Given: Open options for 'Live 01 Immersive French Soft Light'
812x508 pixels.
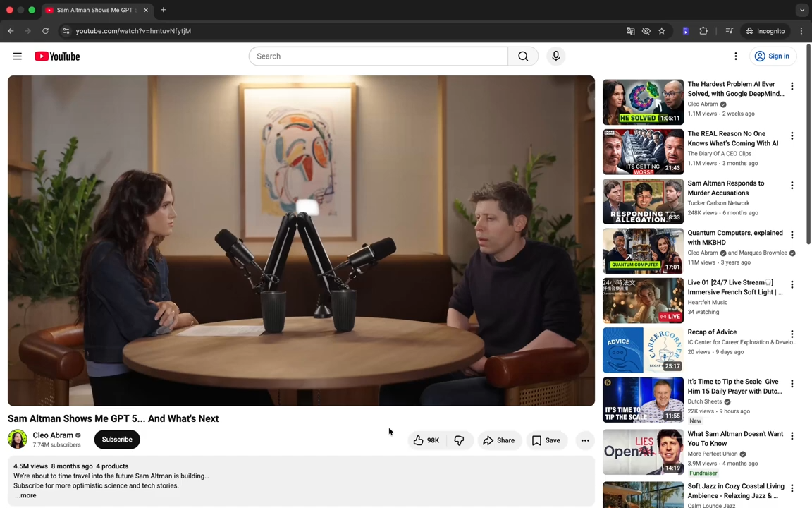Looking at the screenshot, I should point(792,284).
